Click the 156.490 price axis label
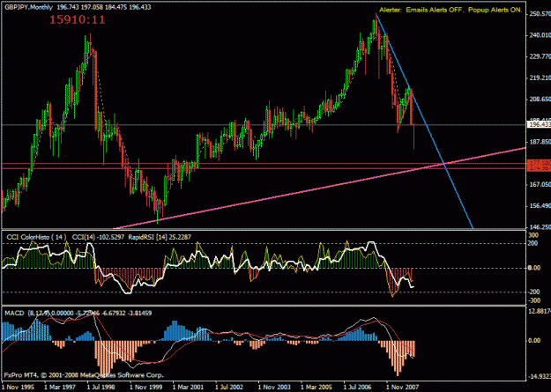Viewport: 551px width, 392px height. coord(539,206)
